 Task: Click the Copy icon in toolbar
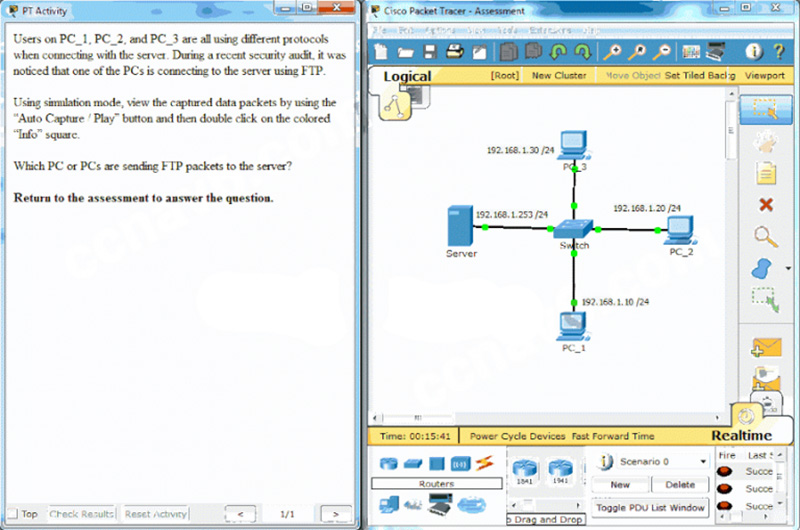click(x=508, y=52)
